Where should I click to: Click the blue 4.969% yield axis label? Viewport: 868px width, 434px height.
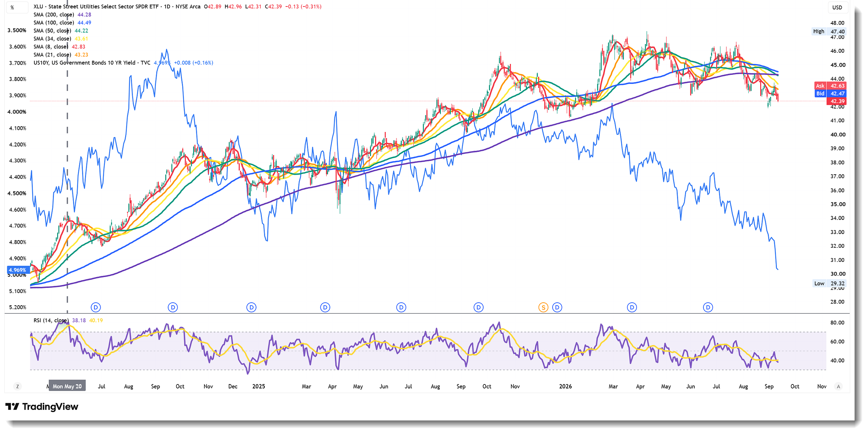point(18,270)
